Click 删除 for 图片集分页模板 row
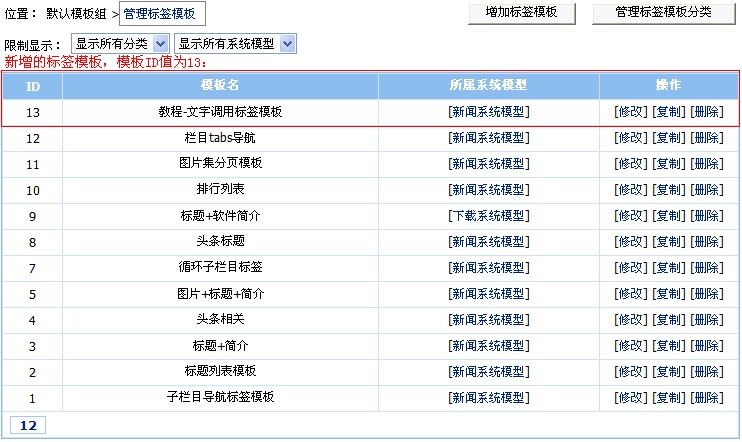This screenshot has width=742, height=442. (706, 164)
